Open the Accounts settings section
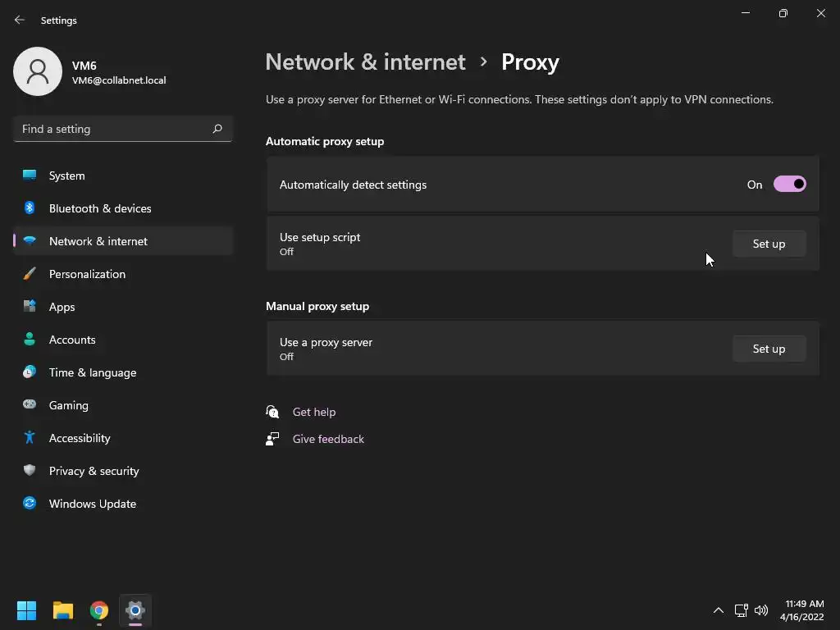The height and width of the screenshot is (630, 840). pos(72,340)
